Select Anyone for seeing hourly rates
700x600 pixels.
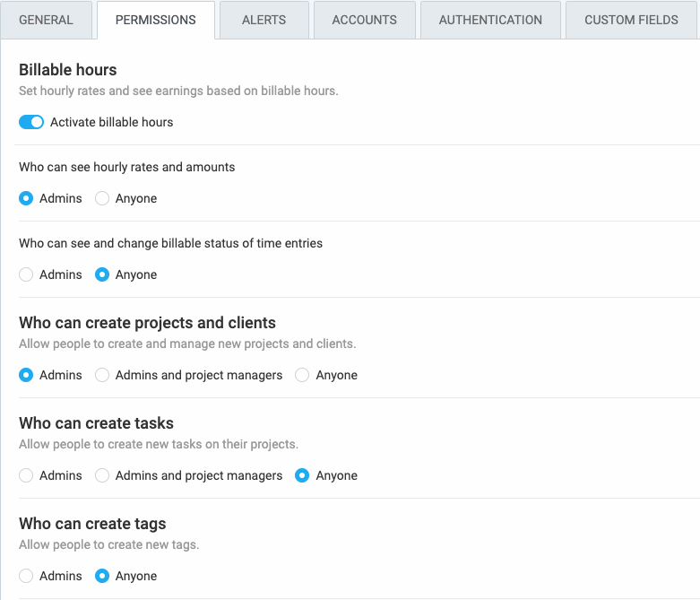pos(103,198)
